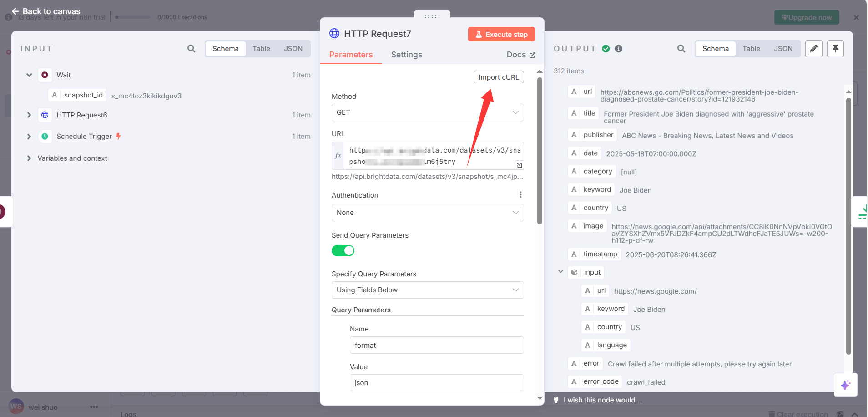
Task: Select Schema view in INPUT panel
Action: tap(226, 49)
